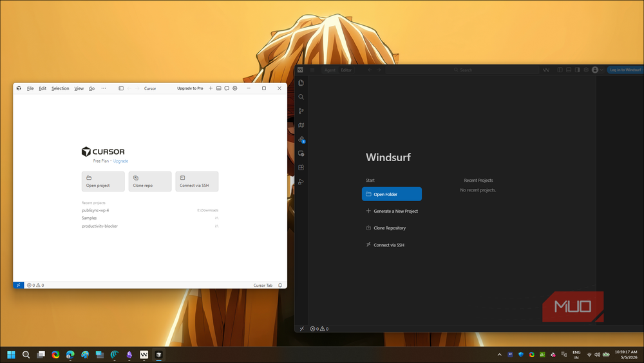Open the bottom-most Windsurf sidebar icon
Screen dimensions: 644x363
301,182
